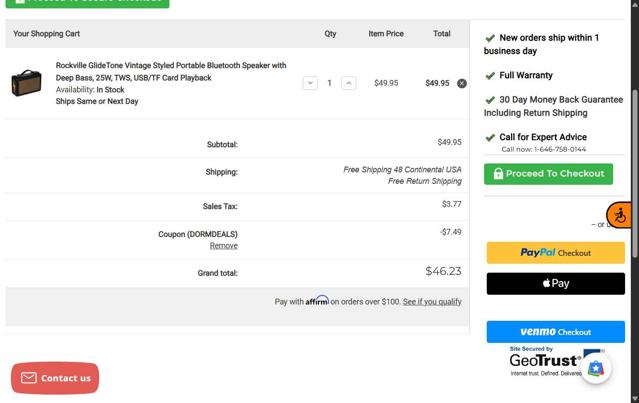The image size is (639, 403).
Task: Click the GeoTrust site secured badge
Action: click(545, 361)
